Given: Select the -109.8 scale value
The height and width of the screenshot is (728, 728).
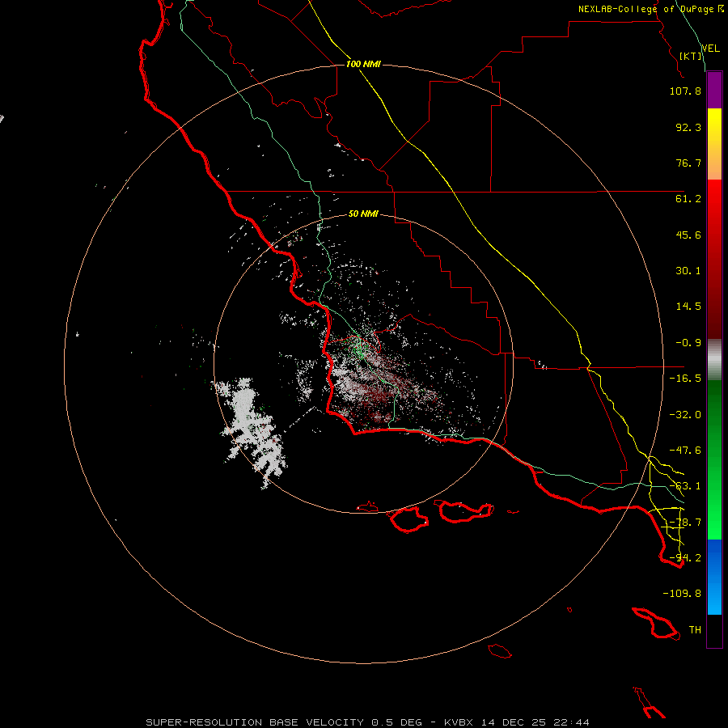Looking at the screenshot, I should click(682, 594).
